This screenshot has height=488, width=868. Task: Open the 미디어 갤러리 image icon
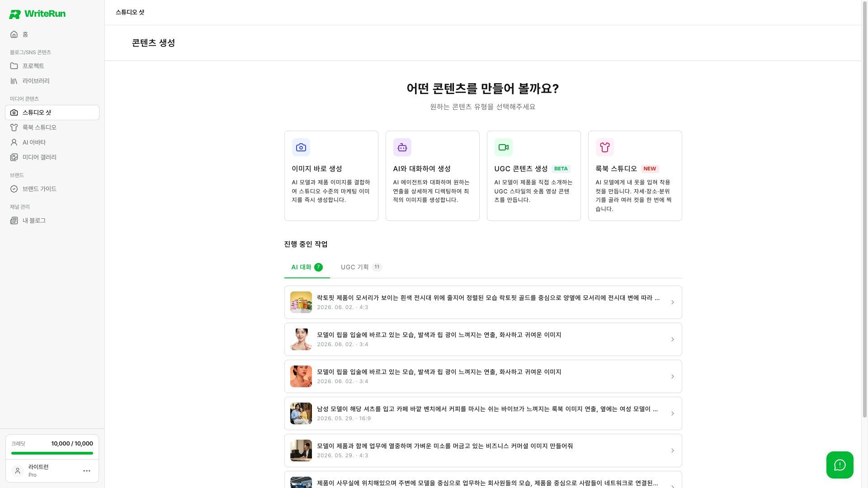click(x=14, y=157)
